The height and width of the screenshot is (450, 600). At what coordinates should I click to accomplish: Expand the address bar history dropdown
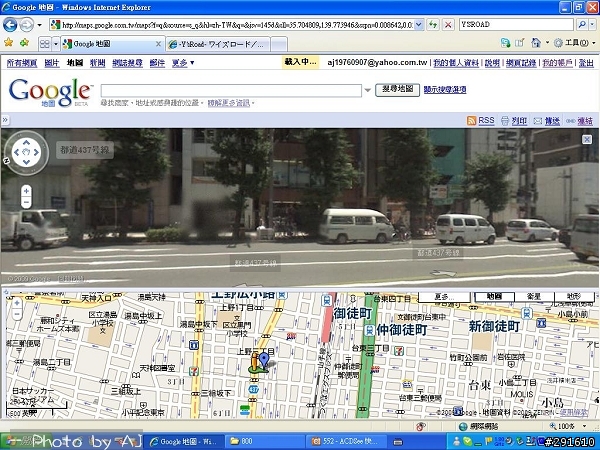419,25
